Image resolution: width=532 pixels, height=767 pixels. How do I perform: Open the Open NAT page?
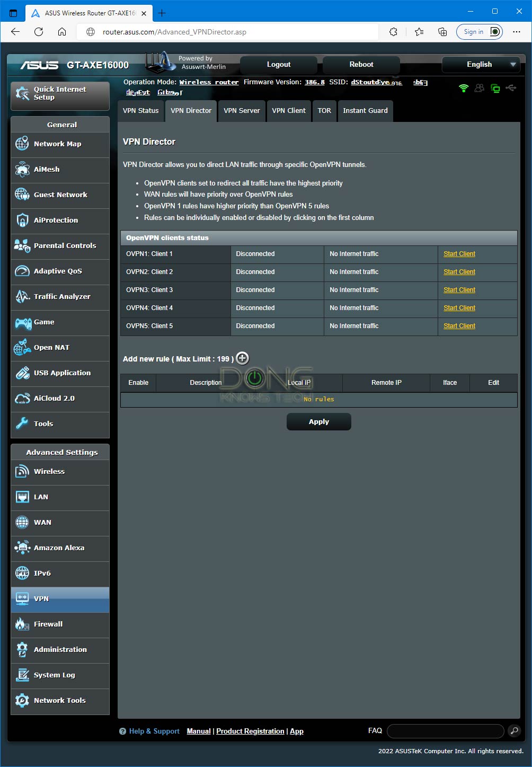60,348
